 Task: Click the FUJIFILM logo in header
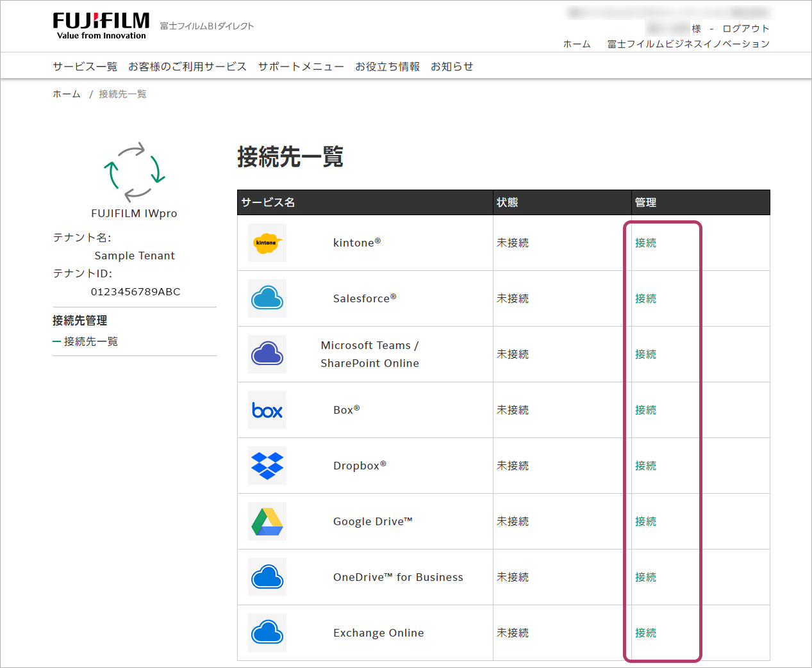tap(101, 26)
